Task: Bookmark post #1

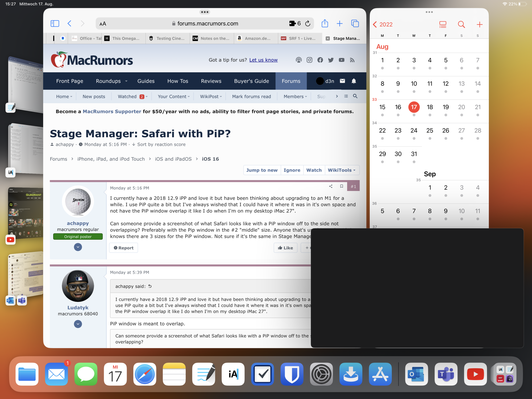Action: pos(342,186)
